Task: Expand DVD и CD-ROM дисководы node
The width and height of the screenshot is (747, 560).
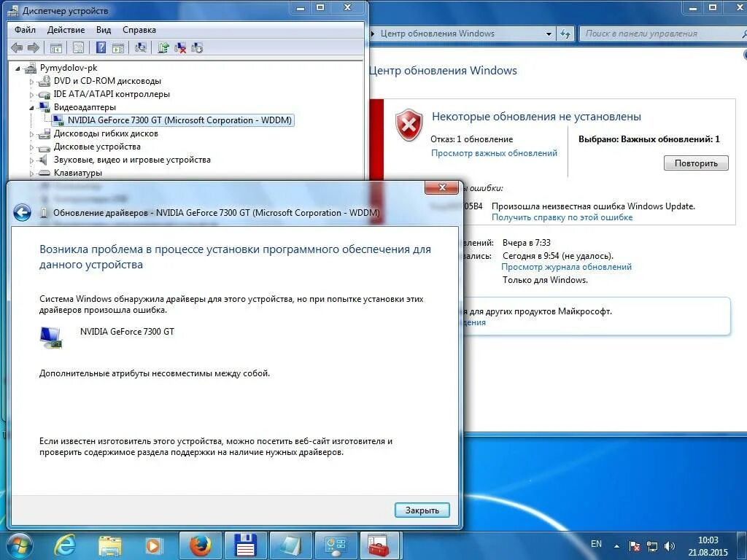Action: pos(31,82)
